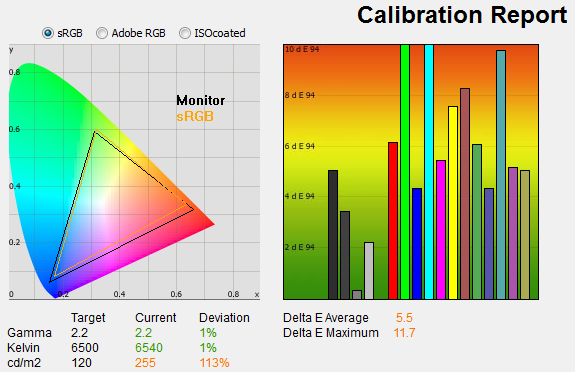Click the '2 d E 94' axis label
575x372 pixels.
pyautogui.click(x=300, y=247)
